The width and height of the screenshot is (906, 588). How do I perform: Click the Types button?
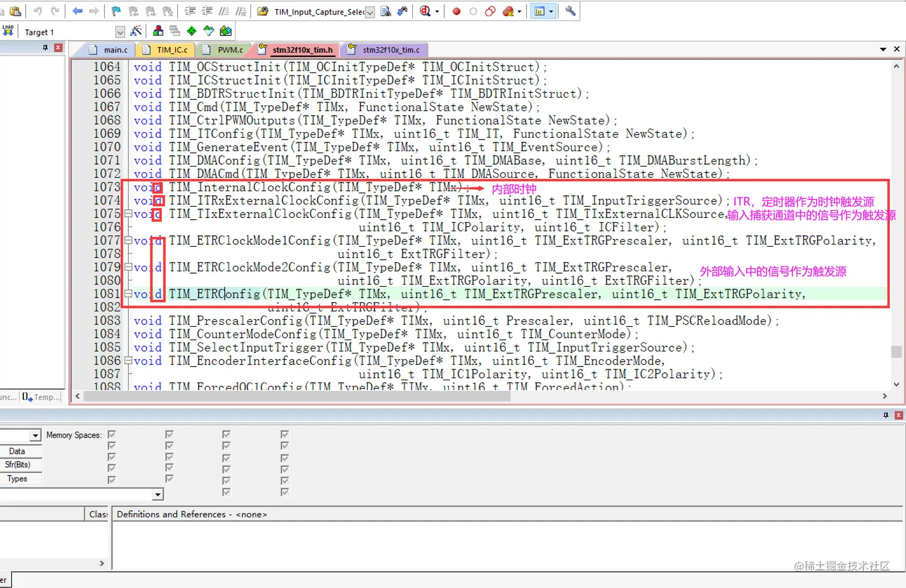[21, 478]
